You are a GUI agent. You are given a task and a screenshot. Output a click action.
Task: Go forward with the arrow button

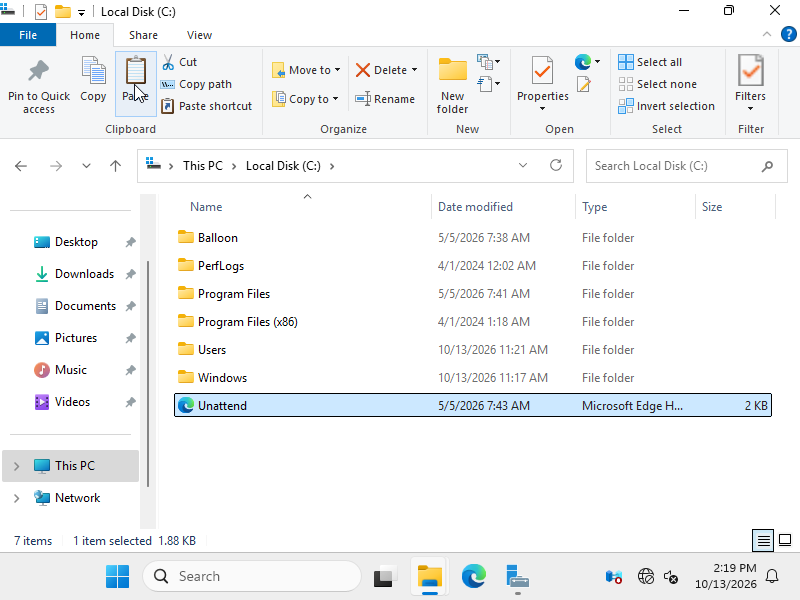point(56,166)
